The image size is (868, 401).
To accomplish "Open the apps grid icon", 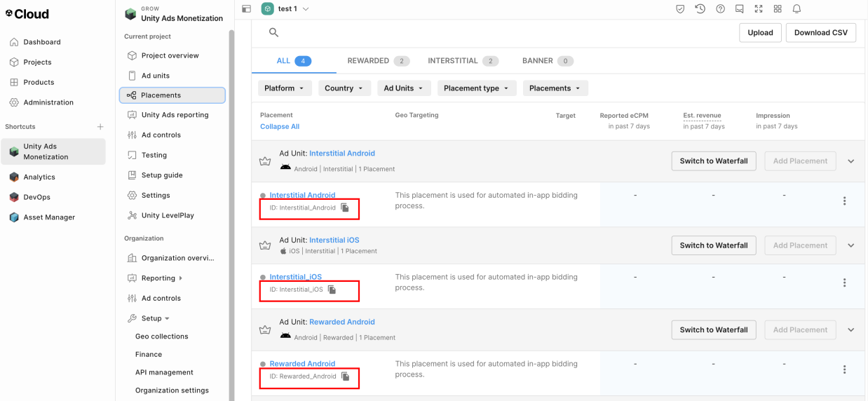I will (778, 9).
